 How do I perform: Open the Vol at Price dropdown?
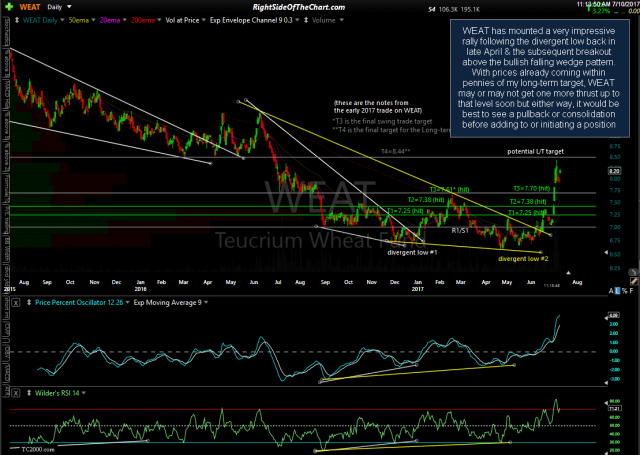[x=204, y=20]
